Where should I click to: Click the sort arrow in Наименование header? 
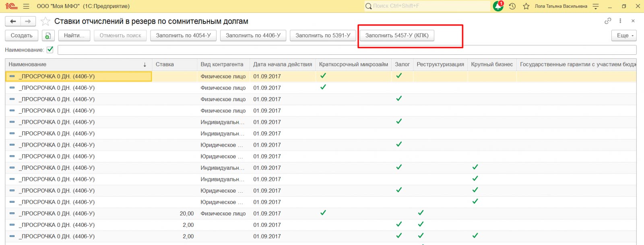[145, 64]
